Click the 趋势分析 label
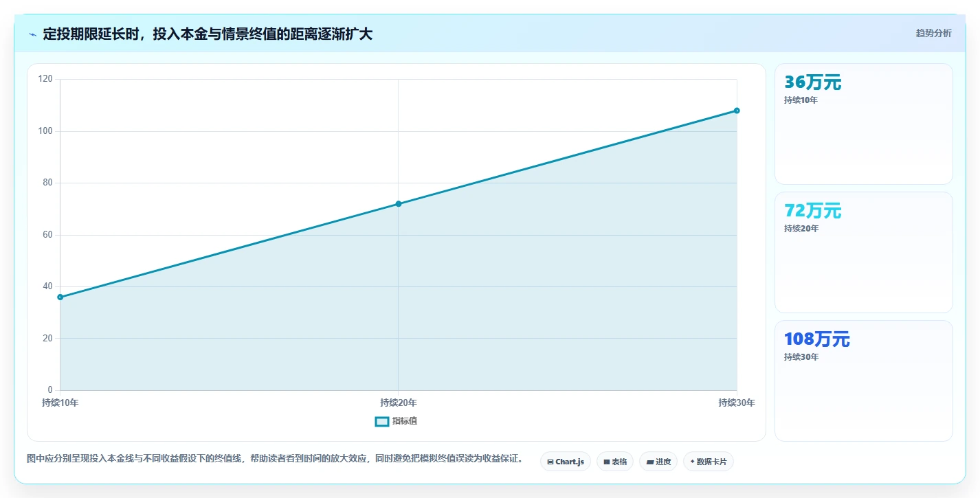The image size is (980, 498). click(934, 33)
